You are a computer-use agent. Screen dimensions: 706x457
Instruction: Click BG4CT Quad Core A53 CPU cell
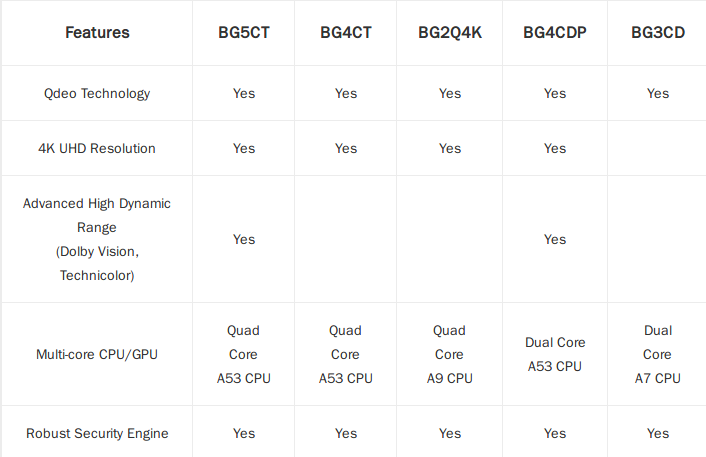[x=346, y=354]
